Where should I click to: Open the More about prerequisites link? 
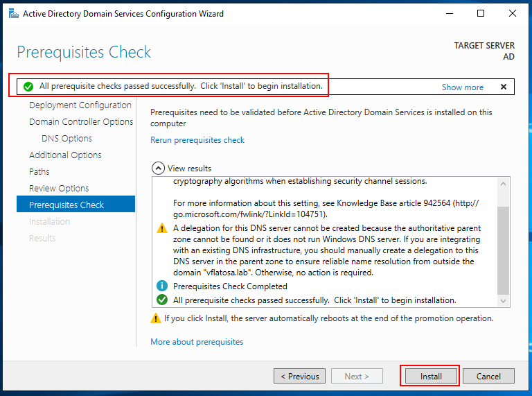(x=197, y=342)
